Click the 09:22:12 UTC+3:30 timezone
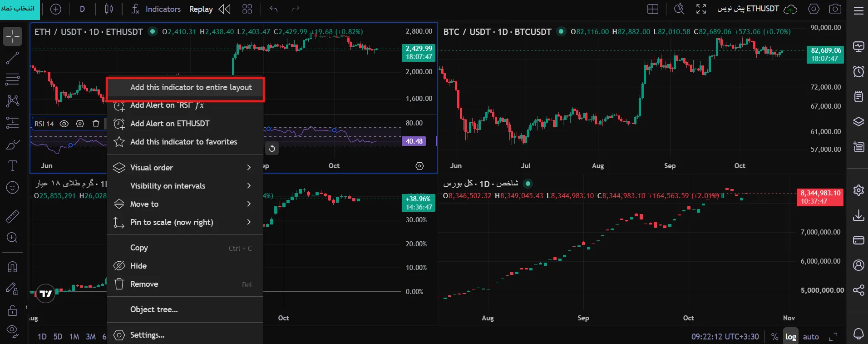868x344 pixels. (725, 337)
